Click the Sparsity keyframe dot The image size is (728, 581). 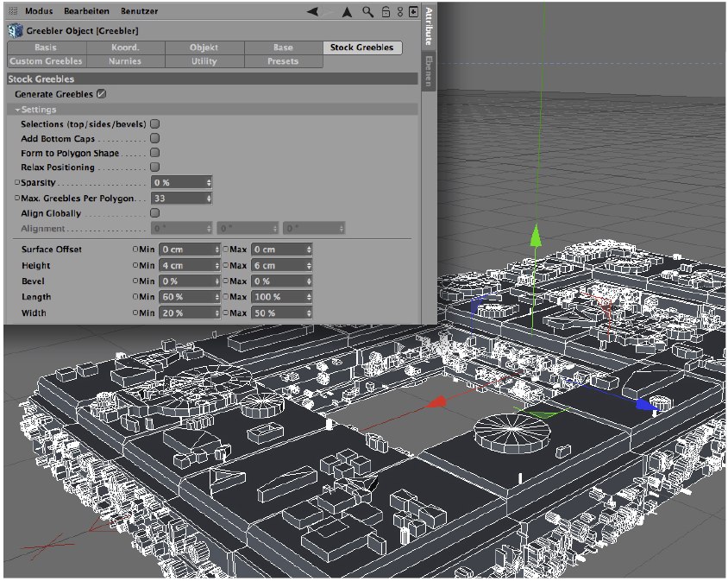tap(16, 183)
